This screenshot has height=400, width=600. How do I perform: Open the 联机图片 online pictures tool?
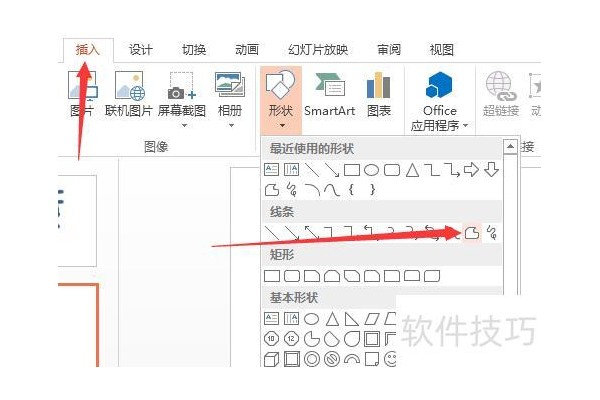coord(129,94)
